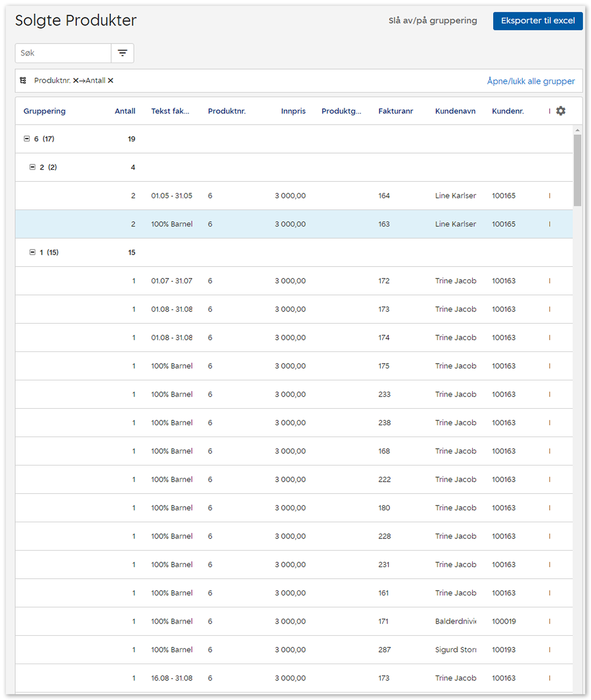The width and height of the screenshot is (591, 700).
Task: Click the Kundenavn column header
Action: [455, 111]
